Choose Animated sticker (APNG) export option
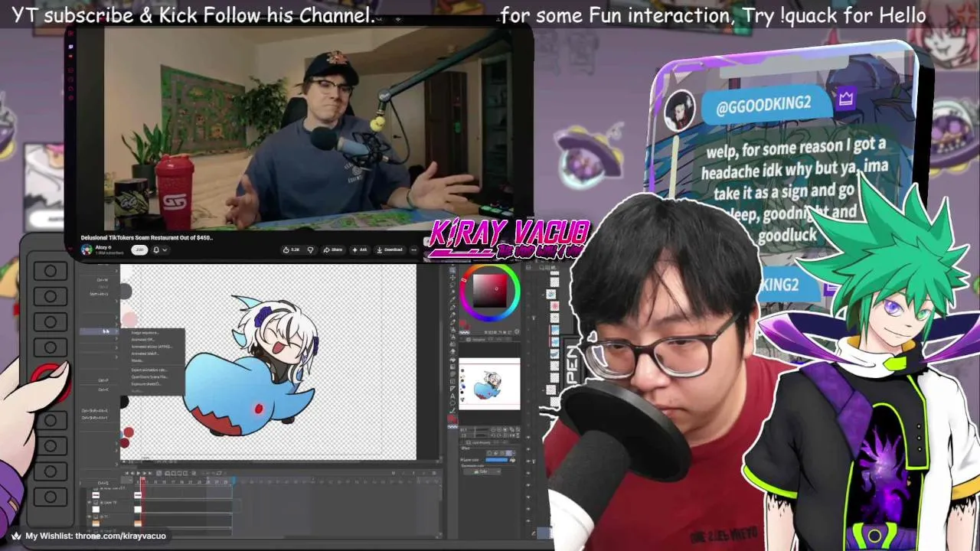The image size is (980, 551). coord(152,347)
